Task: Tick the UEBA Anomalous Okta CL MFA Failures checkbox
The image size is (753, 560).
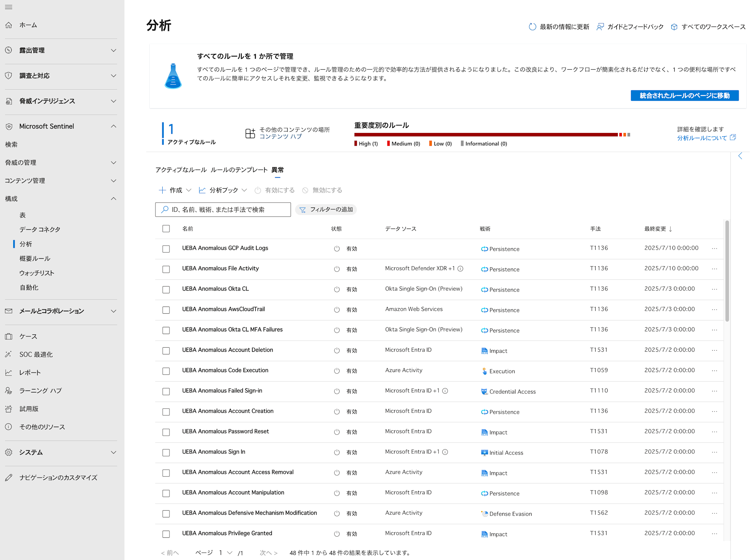Action: (166, 330)
